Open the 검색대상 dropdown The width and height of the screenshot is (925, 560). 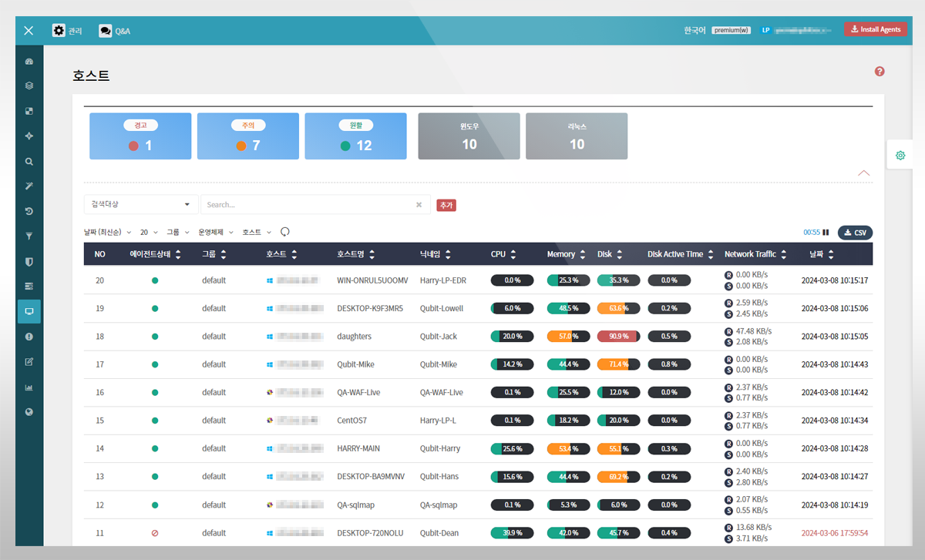(x=140, y=204)
